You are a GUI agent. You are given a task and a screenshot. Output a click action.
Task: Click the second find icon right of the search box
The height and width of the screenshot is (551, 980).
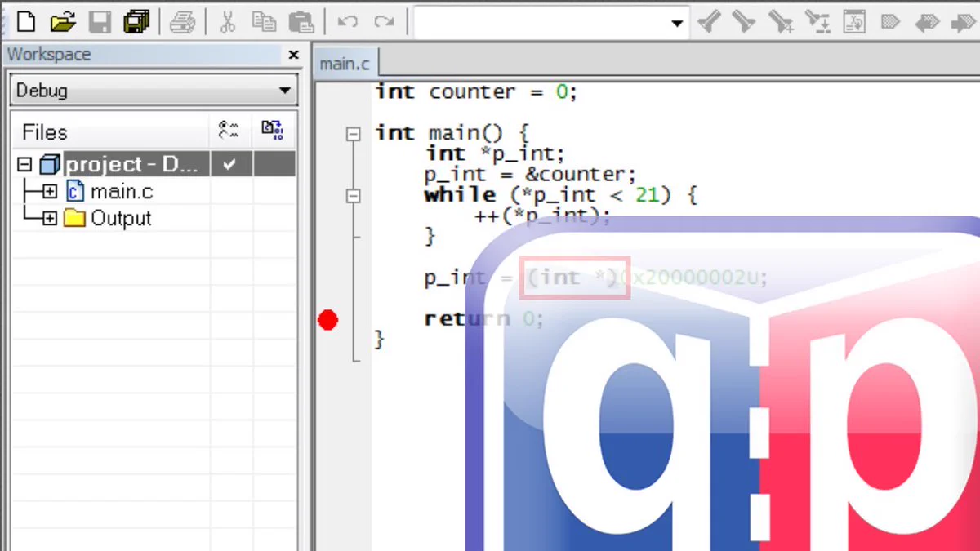743,22
